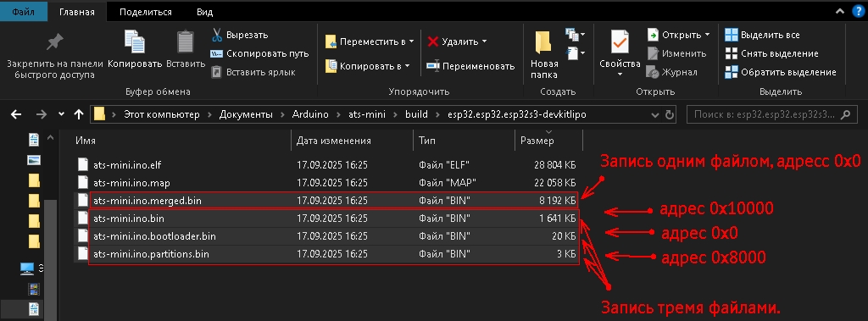The image size is (868, 321).
Task: Open the easy access dropdown icon
Action: [x=576, y=53]
